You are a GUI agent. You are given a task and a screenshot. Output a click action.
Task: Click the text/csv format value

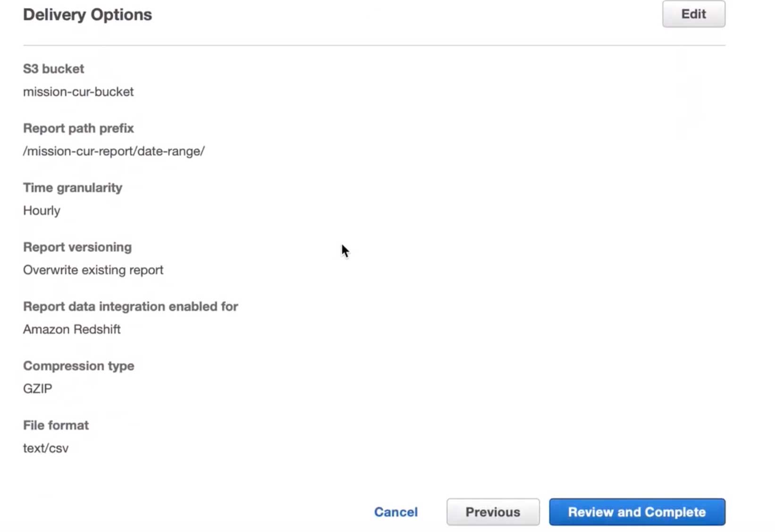46,448
